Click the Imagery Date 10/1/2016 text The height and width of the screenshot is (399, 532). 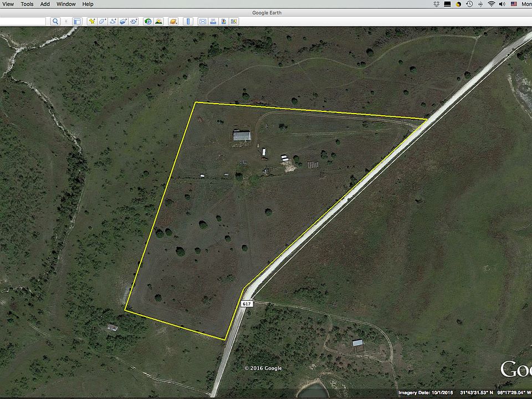426,392
